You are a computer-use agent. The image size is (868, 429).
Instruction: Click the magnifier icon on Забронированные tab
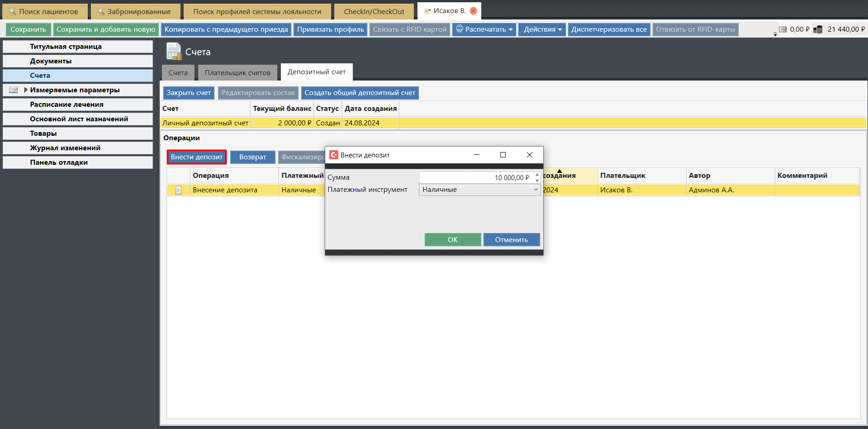101,11
